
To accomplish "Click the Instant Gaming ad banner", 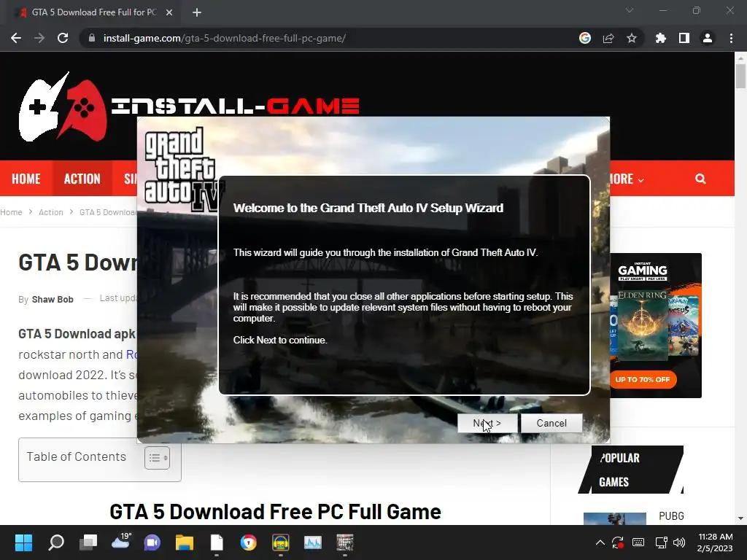I will 656,325.
